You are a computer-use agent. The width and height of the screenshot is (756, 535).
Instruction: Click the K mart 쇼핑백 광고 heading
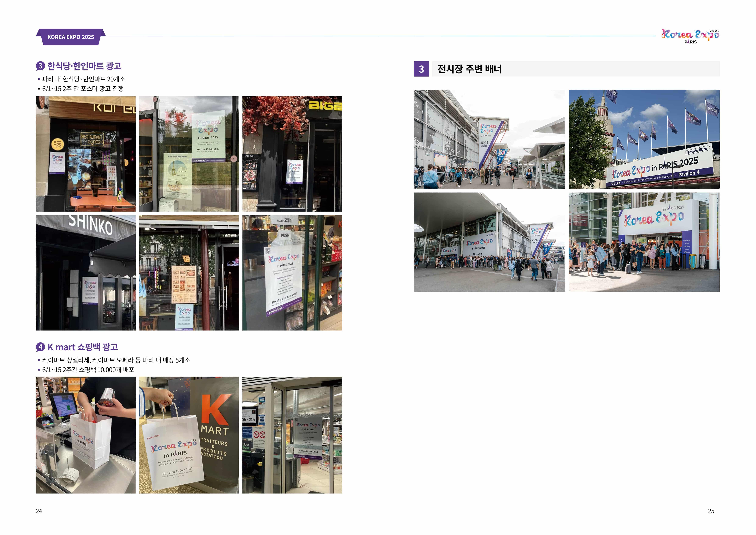pos(83,347)
